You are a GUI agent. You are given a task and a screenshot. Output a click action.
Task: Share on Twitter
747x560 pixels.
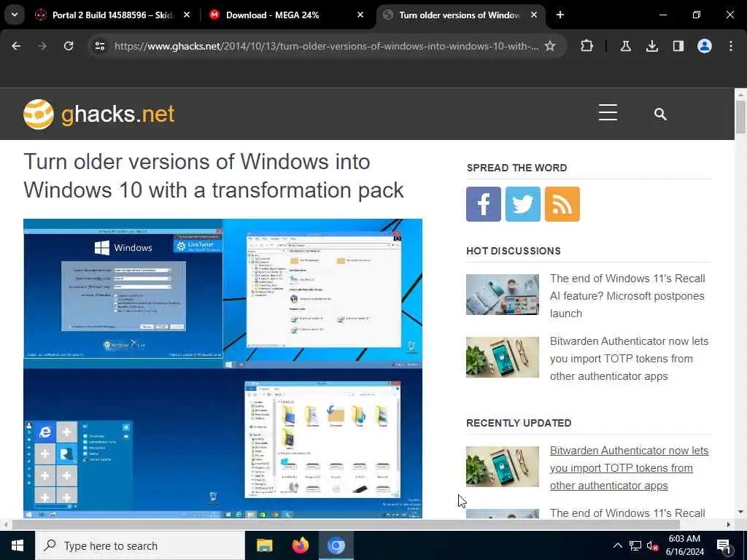tap(522, 204)
